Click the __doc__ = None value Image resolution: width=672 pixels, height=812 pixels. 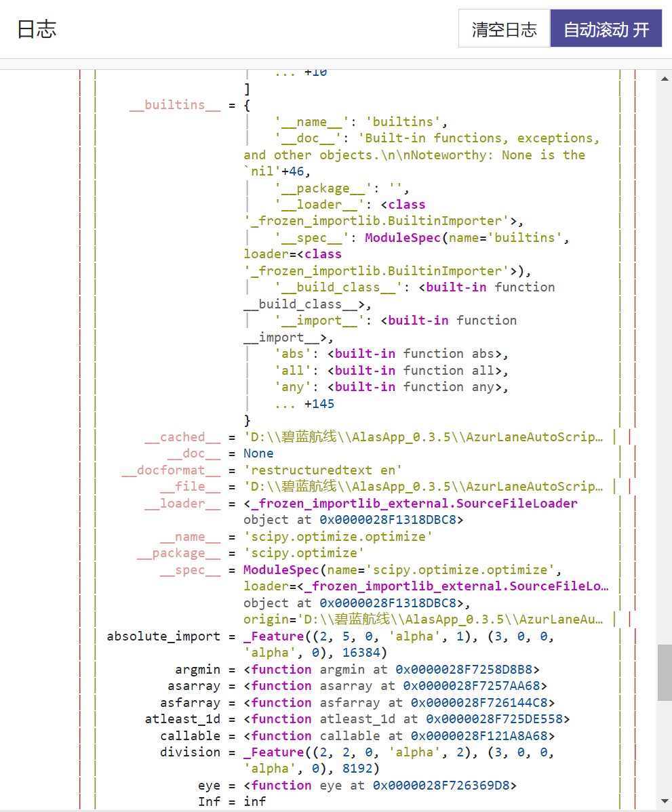point(258,453)
